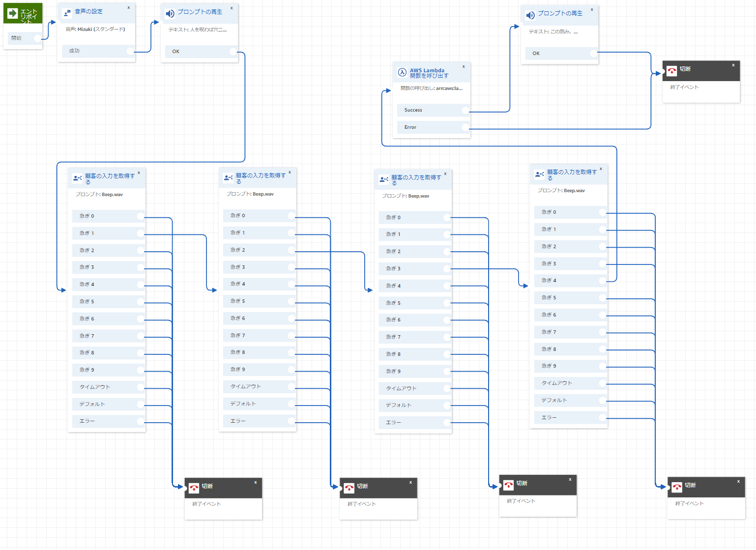
Task: Select the エラー branch in the third-from-left input block
Action: (415, 423)
